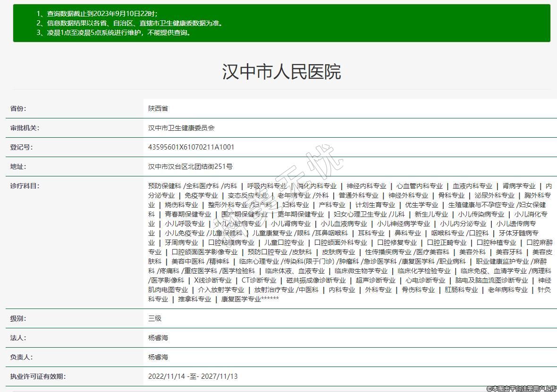Screen dimensions: 557x392
Task: Click the 省份 row label
Action: 18,108
